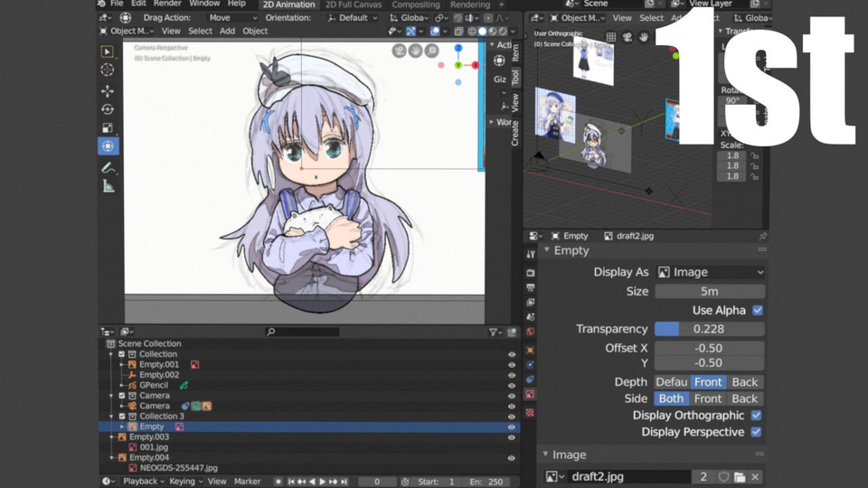Open the Display As Image dropdown
This screenshot has height=488, width=868.
pyautogui.click(x=711, y=272)
